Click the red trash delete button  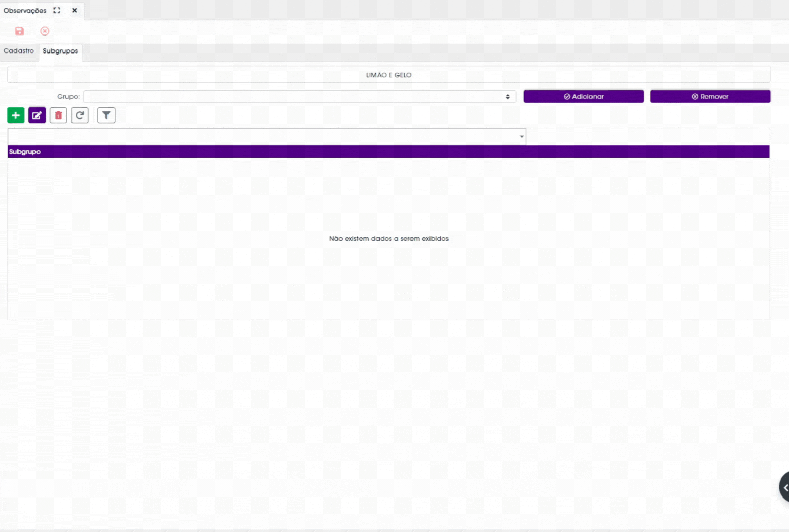click(58, 115)
